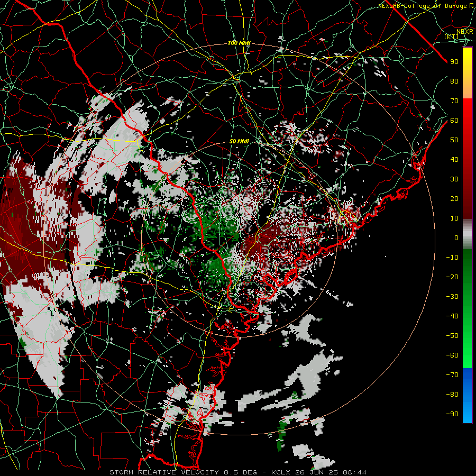Select the 100 NMI range ring label
This screenshot has width=476, height=476.
[x=239, y=43]
